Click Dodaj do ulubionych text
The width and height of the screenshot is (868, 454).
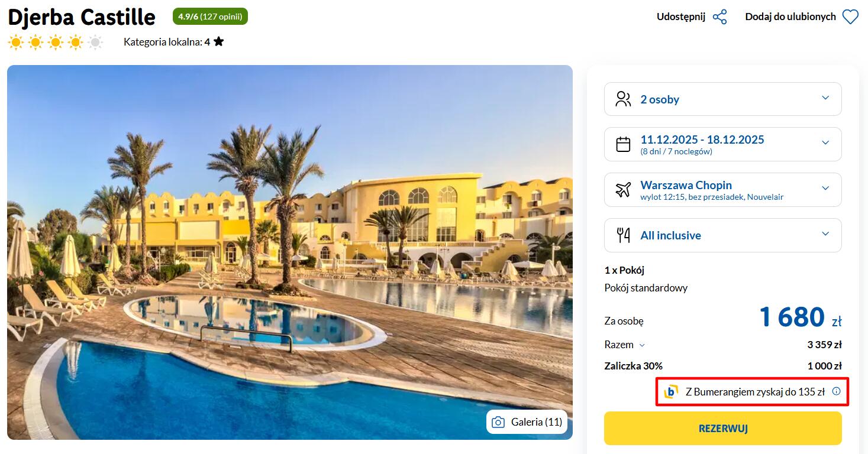[790, 17]
